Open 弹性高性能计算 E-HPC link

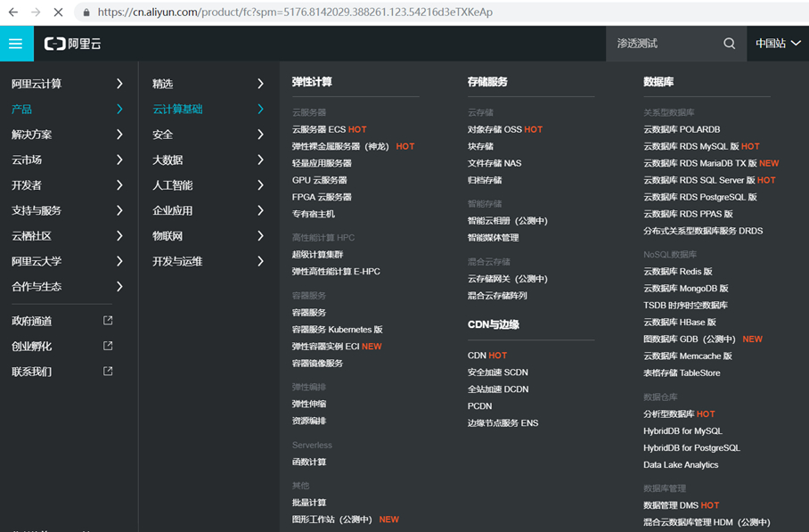point(336,272)
